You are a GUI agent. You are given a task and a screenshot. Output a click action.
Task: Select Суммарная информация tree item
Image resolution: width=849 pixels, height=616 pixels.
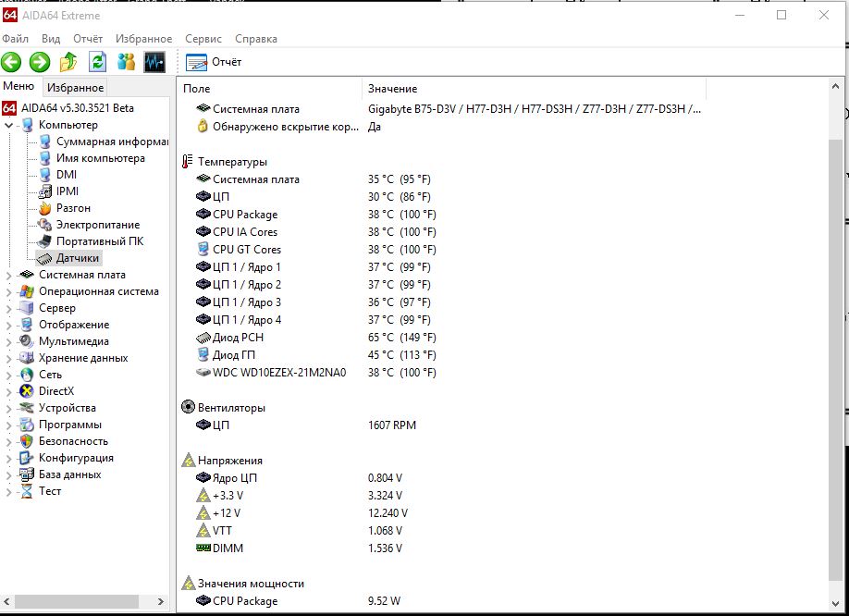coord(112,142)
